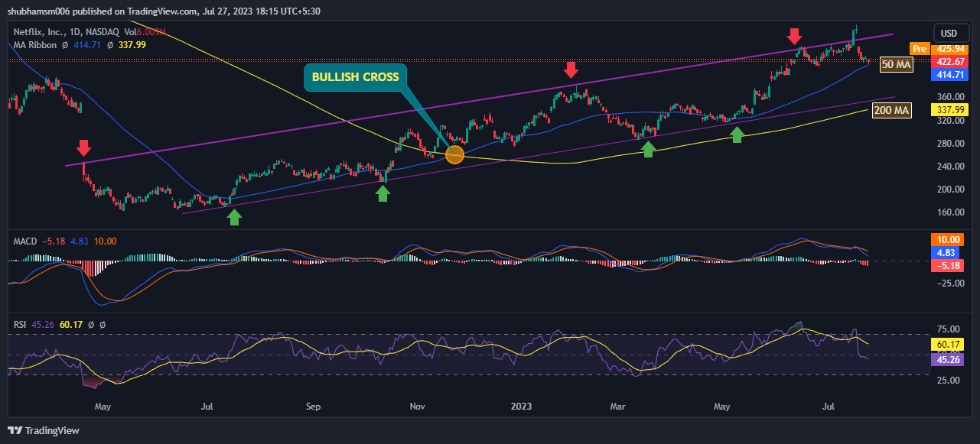
Task: Click the 25.00 RSI scale value
Action: [949, 379]
